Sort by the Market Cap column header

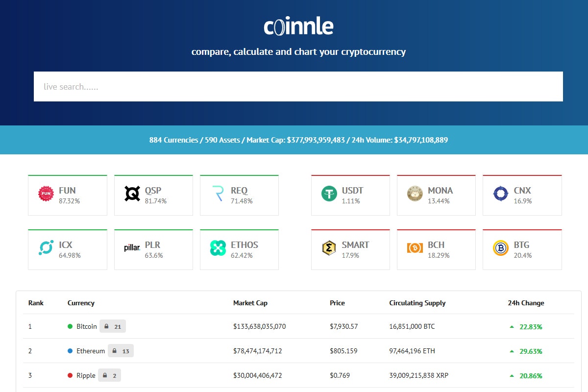pos(250,303)
